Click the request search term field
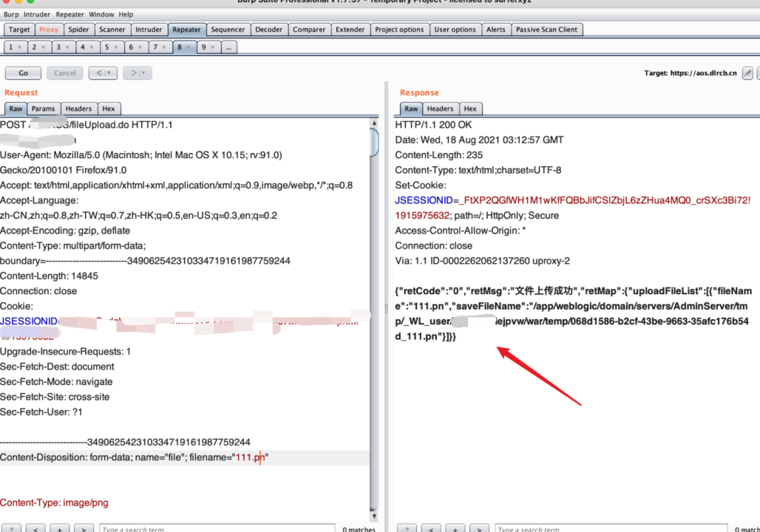 [x=217, y=529]
